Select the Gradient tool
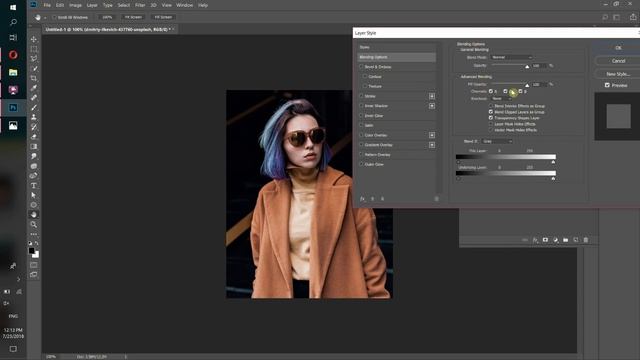This screenshot has height=360, width=640. [x=34, y=147]
